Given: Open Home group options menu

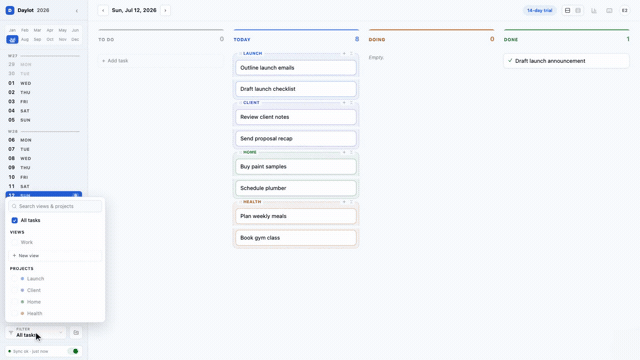Looking at the screenshot, I should (x=351, y=152).
